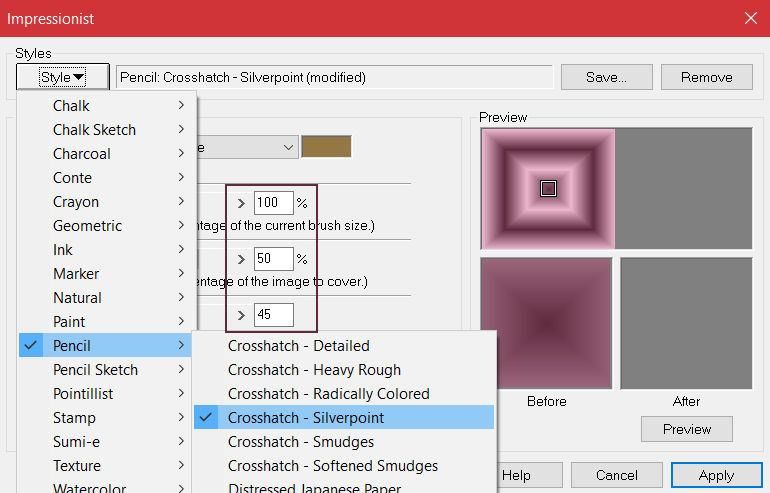Choose Crosshatch - Silverpoint style
The image size is (770, 493).
(x=344, y=418)
